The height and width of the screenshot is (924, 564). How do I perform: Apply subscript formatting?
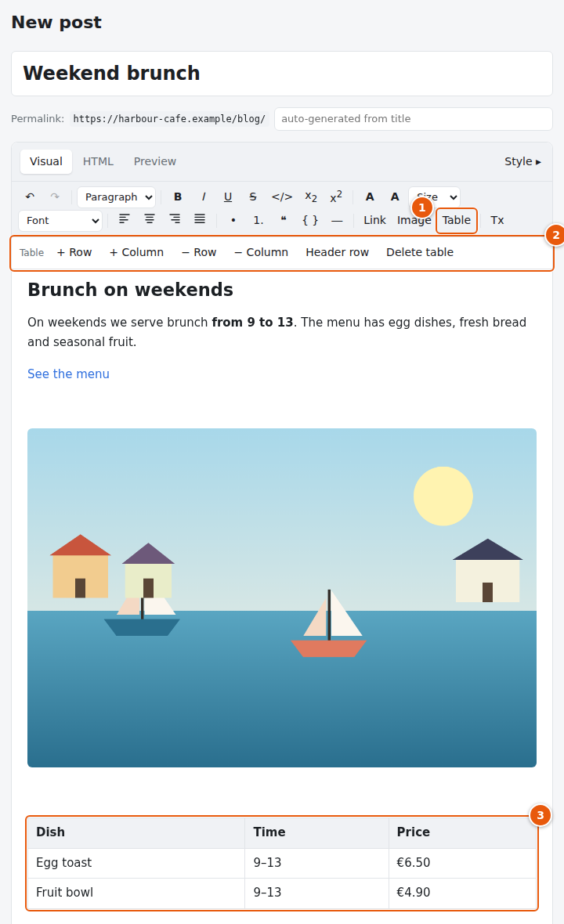(x=310, y=197)
